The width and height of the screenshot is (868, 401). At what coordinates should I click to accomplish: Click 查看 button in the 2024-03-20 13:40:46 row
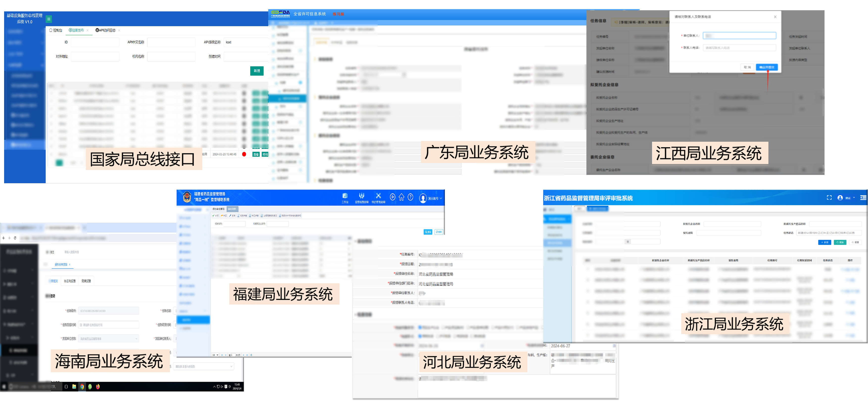pos(256,154)
